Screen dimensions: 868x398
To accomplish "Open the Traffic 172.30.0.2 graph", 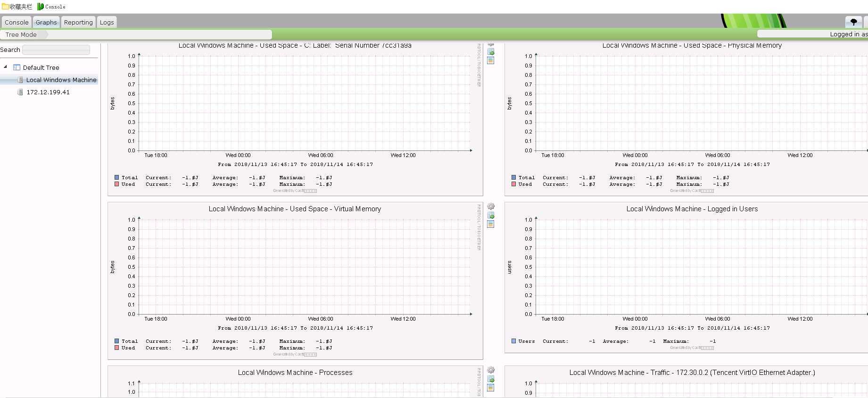I will [686, 382].
